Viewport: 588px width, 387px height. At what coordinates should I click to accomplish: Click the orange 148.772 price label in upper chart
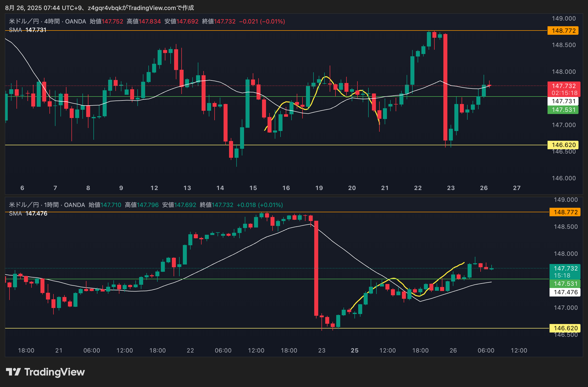[x=563, y=31]
